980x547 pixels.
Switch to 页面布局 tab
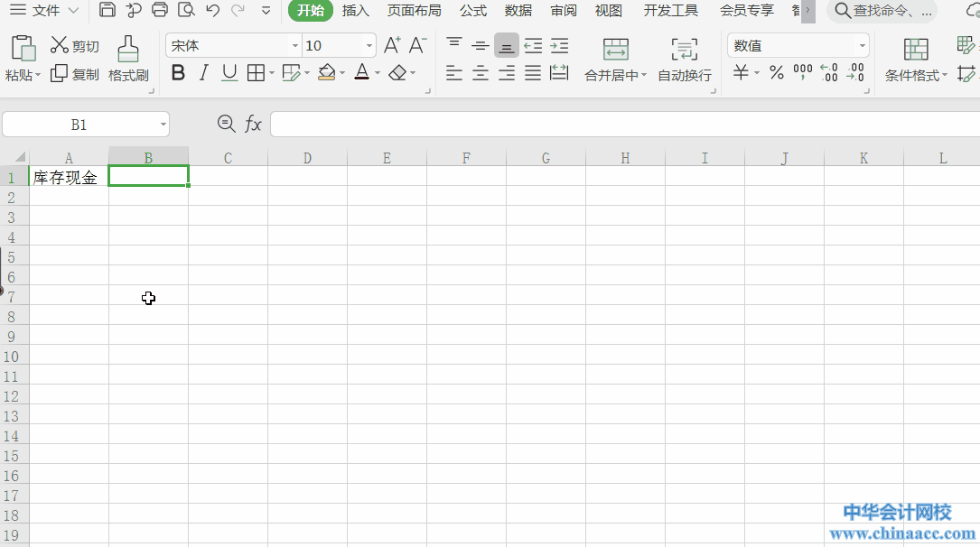pos(415,10)
